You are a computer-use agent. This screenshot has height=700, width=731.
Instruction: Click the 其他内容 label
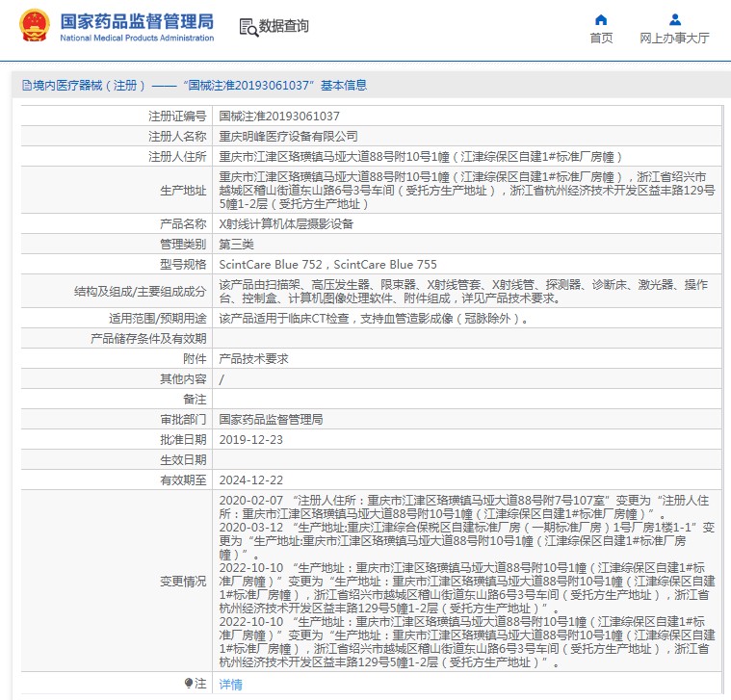tap(183, 379)
